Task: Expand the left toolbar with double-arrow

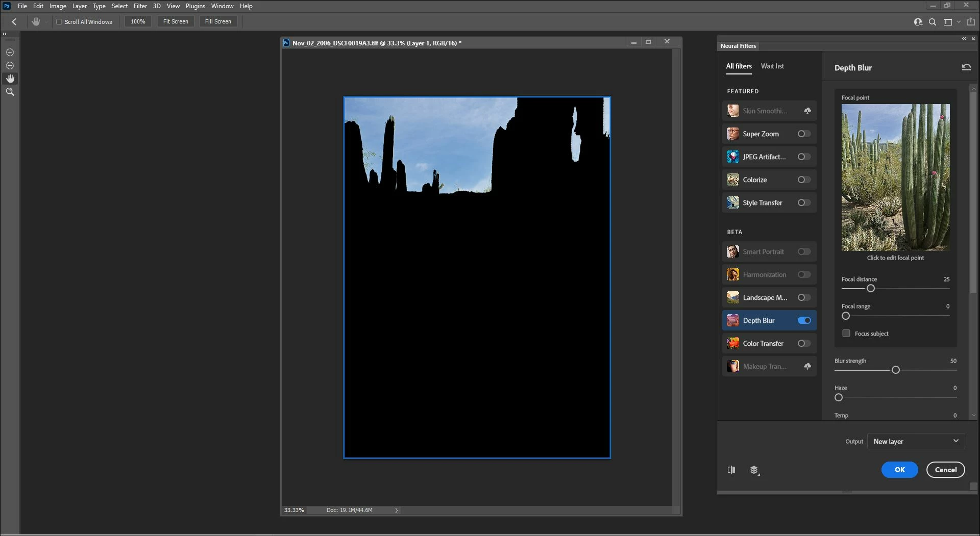Action: 5,34
